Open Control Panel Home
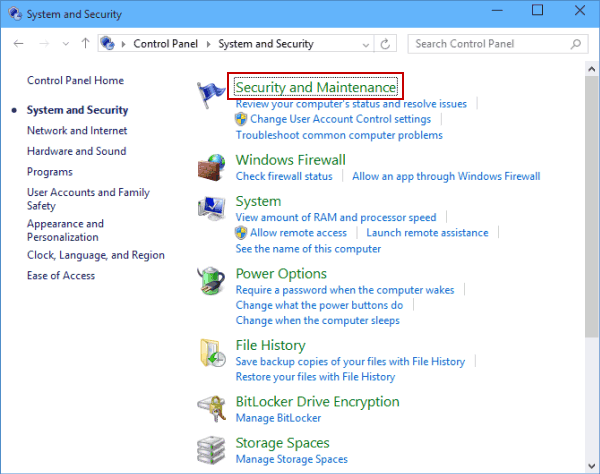This screenshot has width=600, height=474. pos(75,80)
